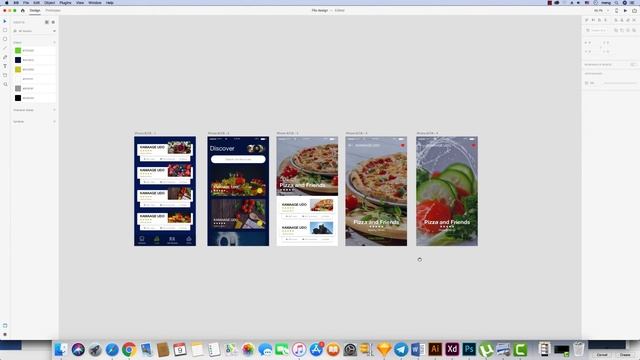Switch to the Design tab
Image resolution: width=640 pixels, height=360 pixels.
tap(35, 10)
